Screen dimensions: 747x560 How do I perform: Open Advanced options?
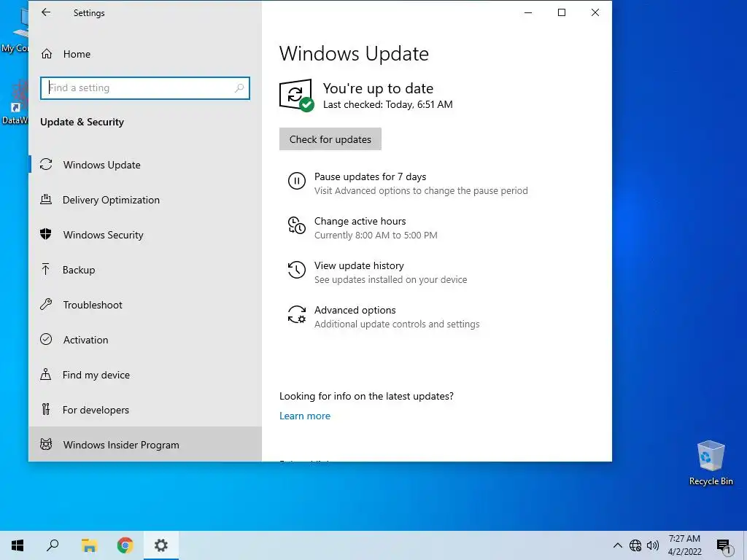coord(355,310)
